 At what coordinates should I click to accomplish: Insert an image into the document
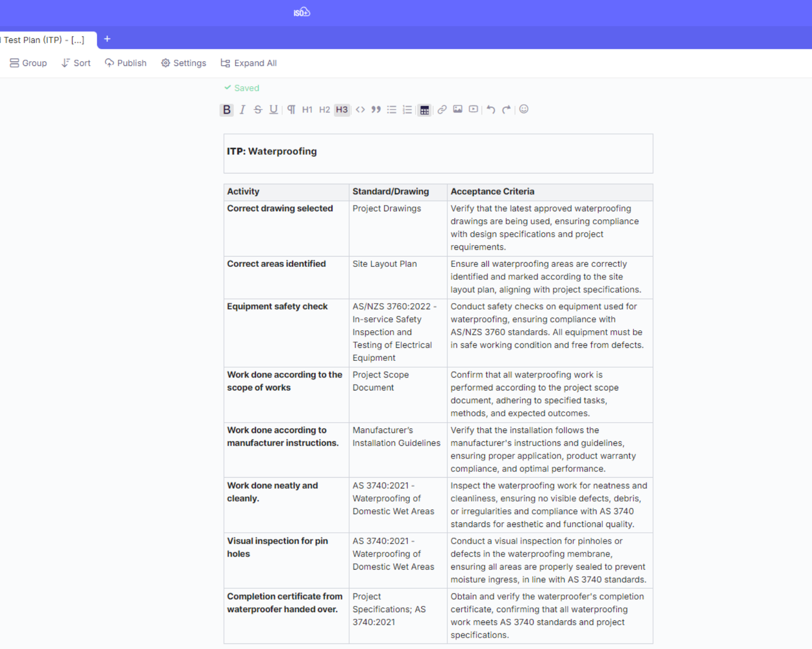458,109
